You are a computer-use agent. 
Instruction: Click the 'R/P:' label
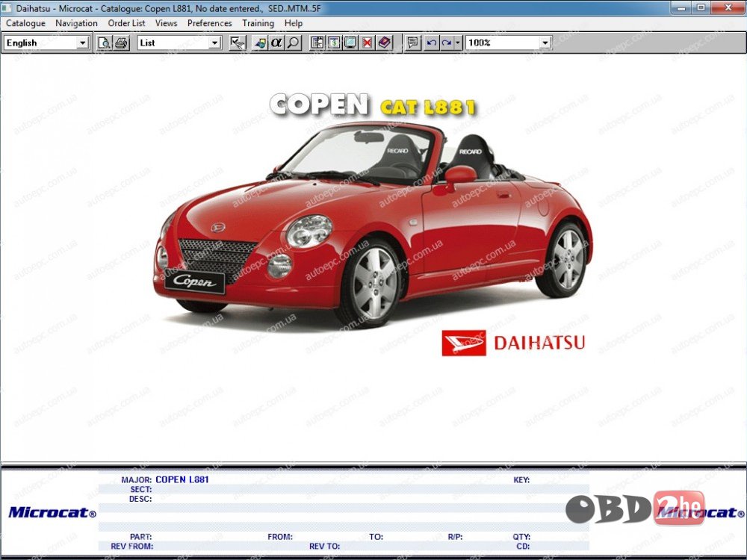tap(456, 537)
